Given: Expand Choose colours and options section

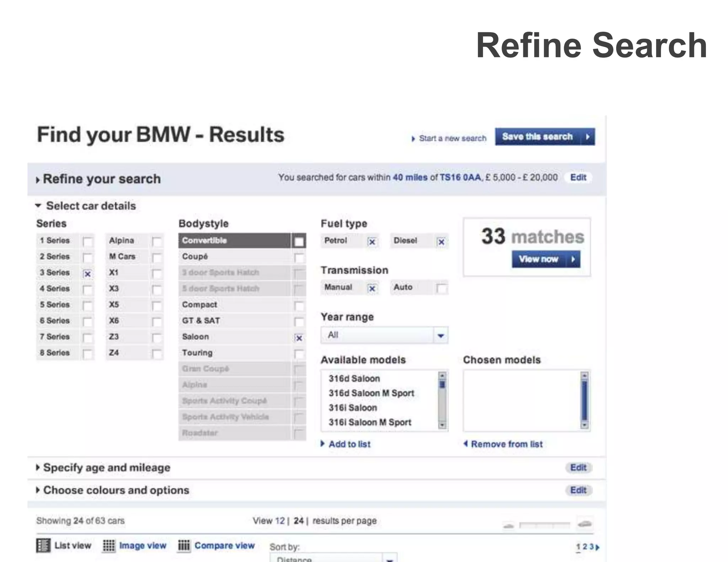Looking at the screenshot, I should [112, 490].
